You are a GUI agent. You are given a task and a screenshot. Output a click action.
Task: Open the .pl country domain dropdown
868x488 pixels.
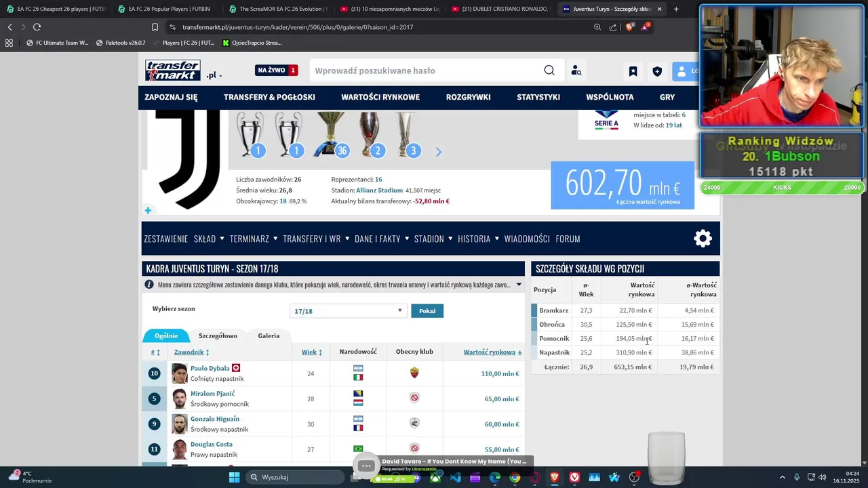point(214,75)
